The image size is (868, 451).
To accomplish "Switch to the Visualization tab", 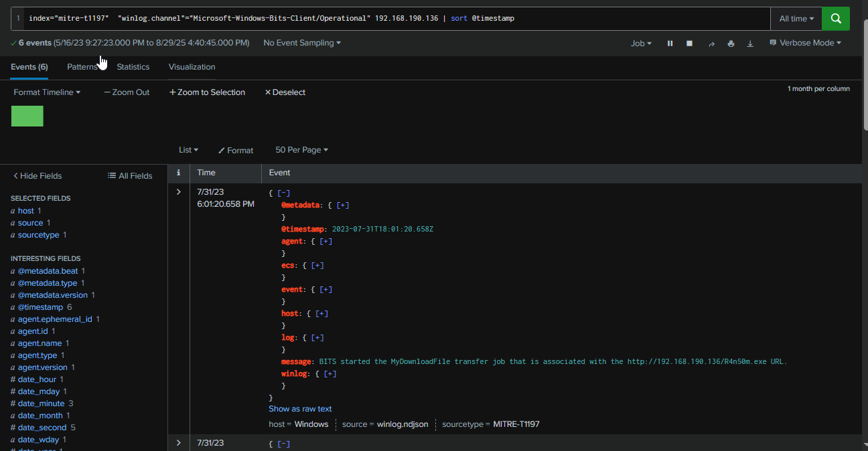I will [192, 67].
